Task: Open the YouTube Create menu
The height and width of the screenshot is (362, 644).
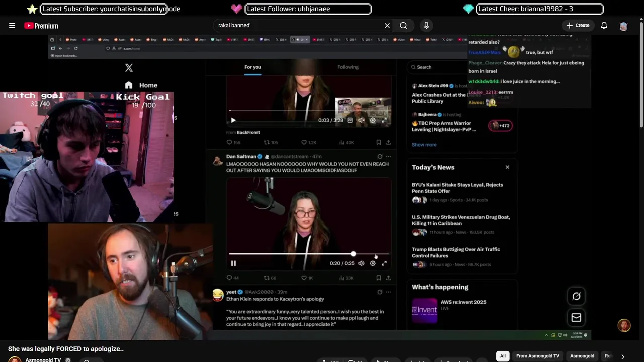Action: pos(578,25)
